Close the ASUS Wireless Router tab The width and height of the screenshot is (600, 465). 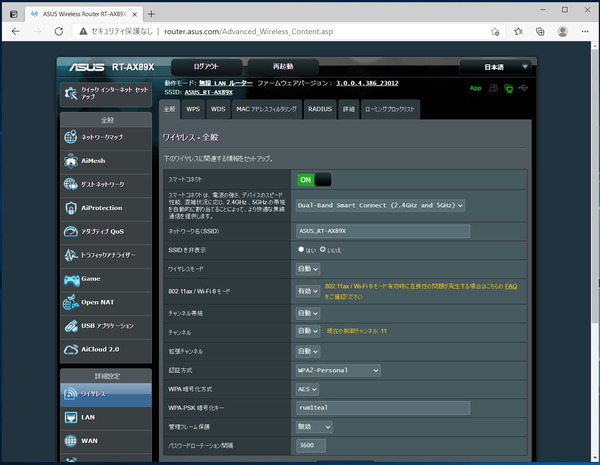[x=134, y=14]
